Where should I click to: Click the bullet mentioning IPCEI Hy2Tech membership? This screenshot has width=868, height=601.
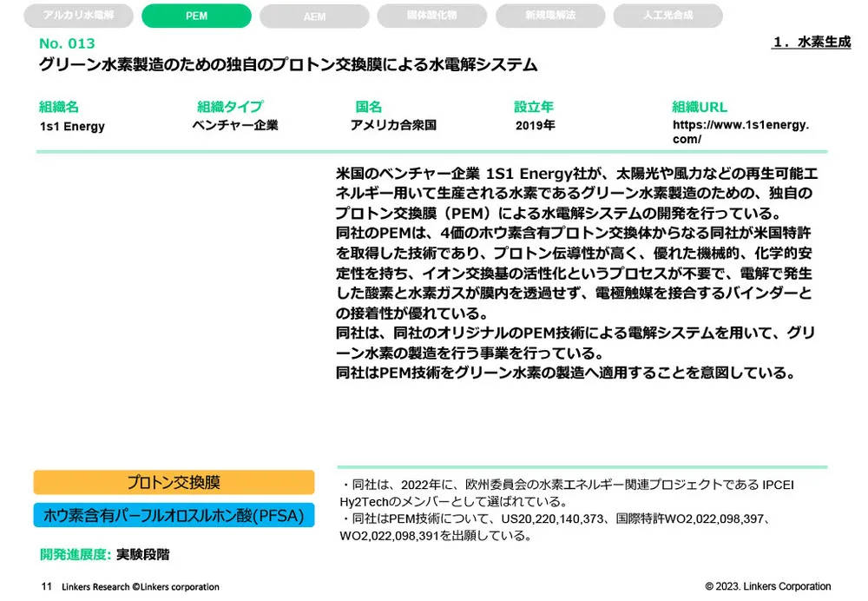(x=567, y=493)
